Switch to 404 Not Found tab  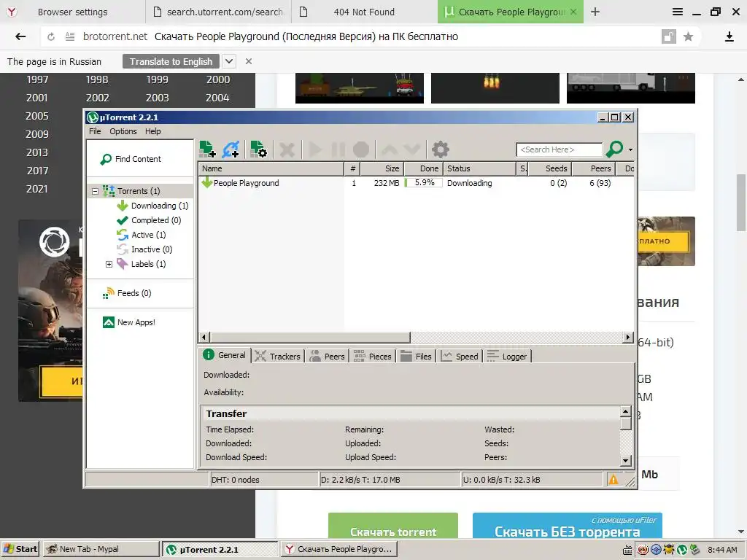(364, 12)
